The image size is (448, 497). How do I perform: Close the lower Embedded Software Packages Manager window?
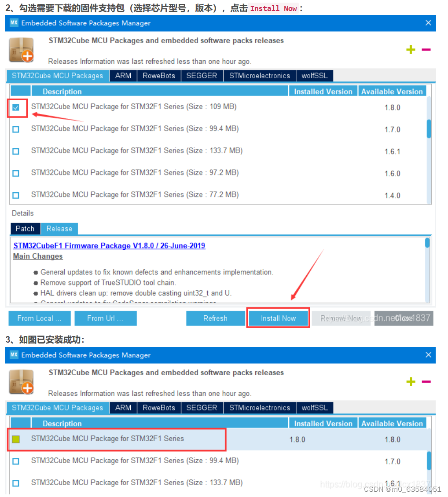tap(428, 354)
